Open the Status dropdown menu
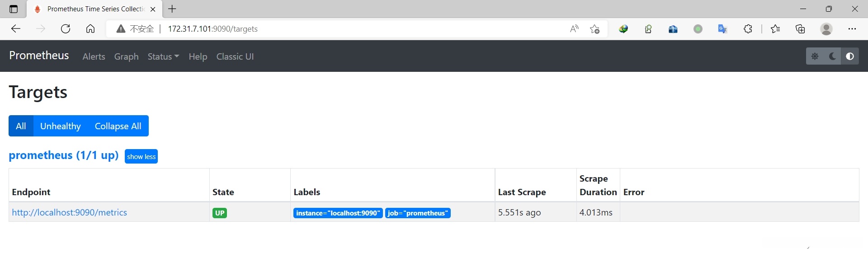The image size is (868, 253). pos(163,56)
